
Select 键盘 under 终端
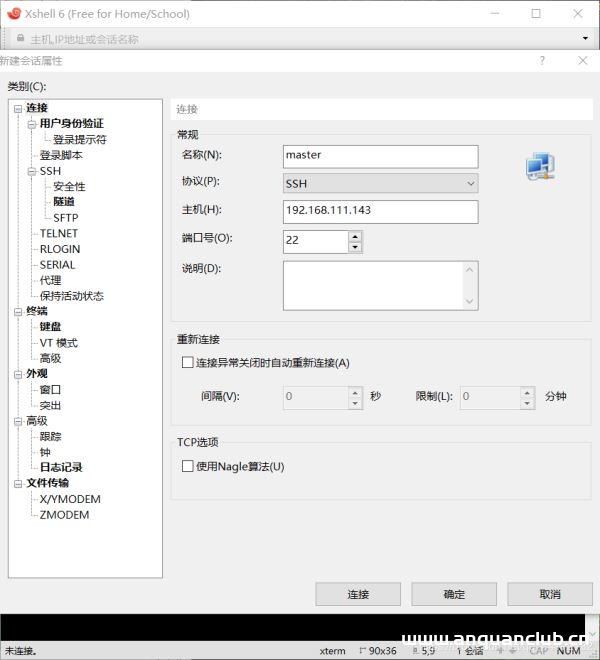coord(50,327)
